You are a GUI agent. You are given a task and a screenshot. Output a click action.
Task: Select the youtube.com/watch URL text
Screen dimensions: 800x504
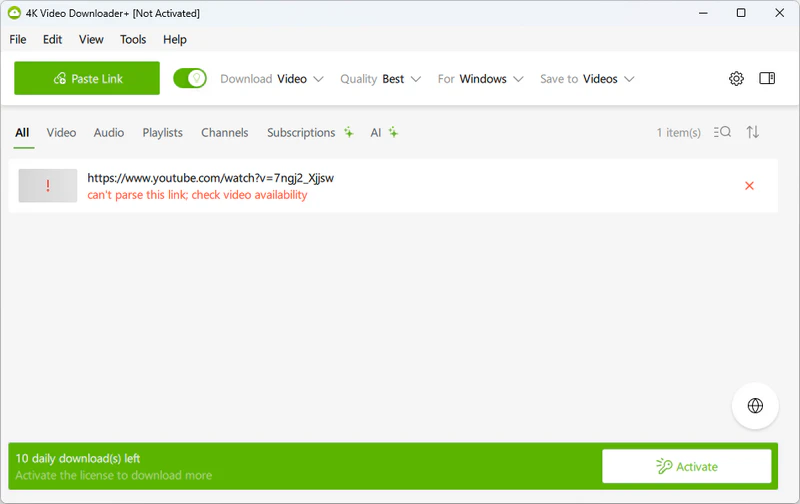[x=210, y=178]
